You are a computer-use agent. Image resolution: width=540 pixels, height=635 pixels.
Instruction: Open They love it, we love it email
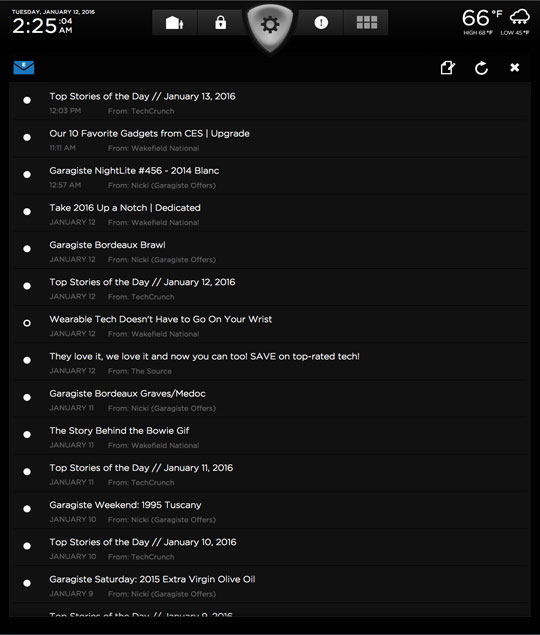coord(272,362)
